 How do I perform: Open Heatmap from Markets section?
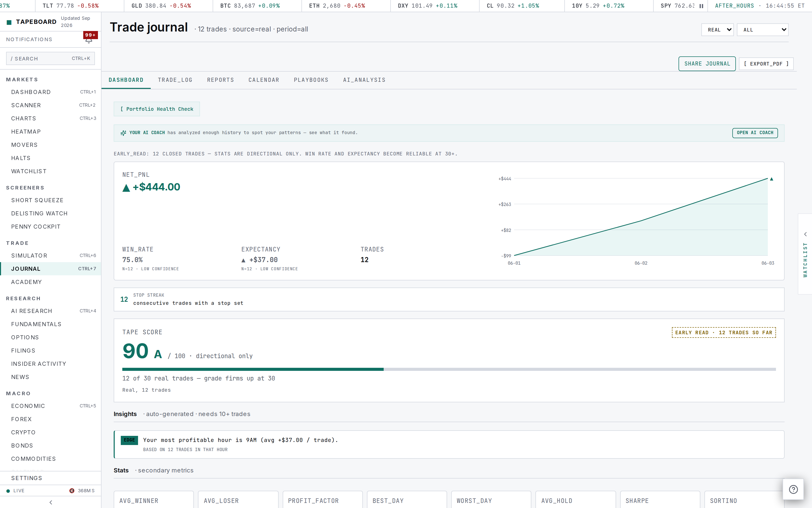pyautogui.click(x=51, y=132)
